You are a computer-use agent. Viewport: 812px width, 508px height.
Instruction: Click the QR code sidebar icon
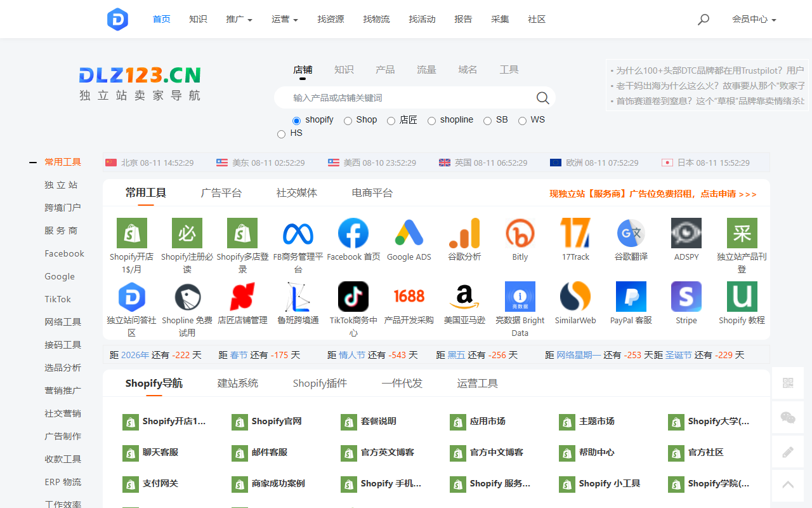788,383
